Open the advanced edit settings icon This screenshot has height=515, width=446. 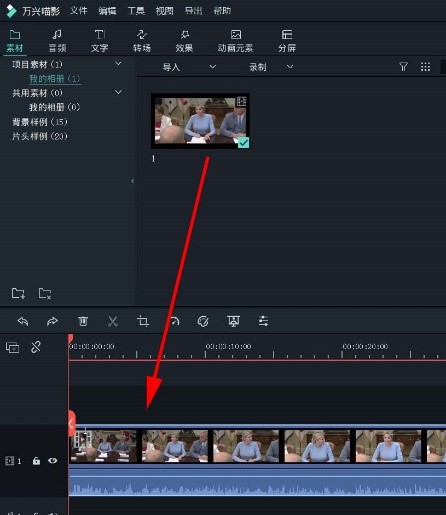click(x=263, y=321)
